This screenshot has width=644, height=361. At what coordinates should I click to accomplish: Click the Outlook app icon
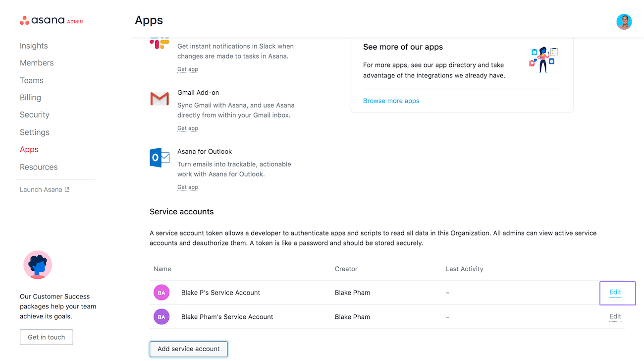[160, 157]
